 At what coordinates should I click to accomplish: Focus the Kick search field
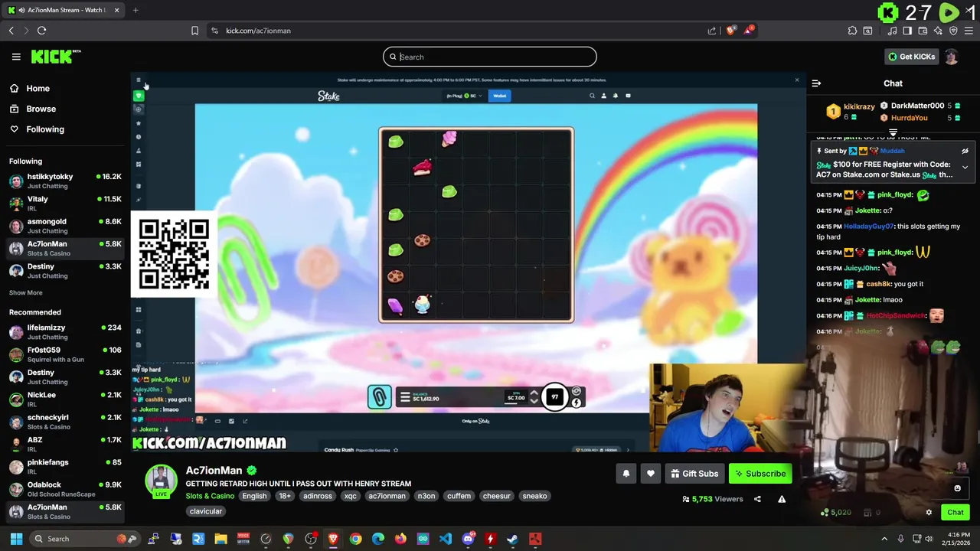[x=489, y=57]
